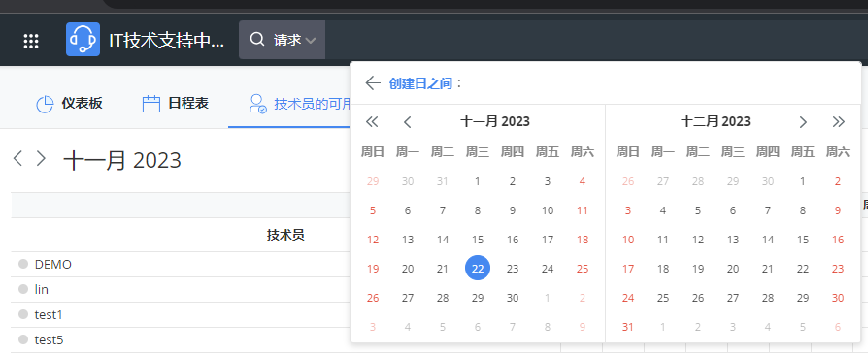Show next month of technician schedule

tap(41, 159)
